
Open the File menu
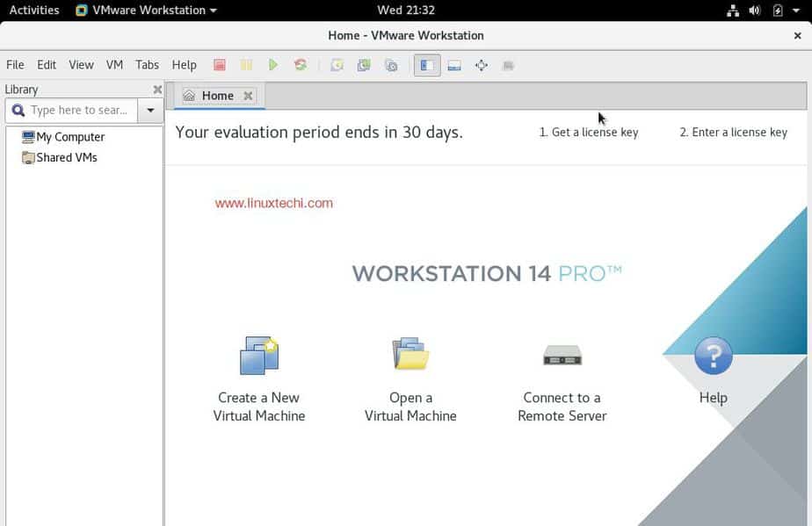click(x=15, y=65)
